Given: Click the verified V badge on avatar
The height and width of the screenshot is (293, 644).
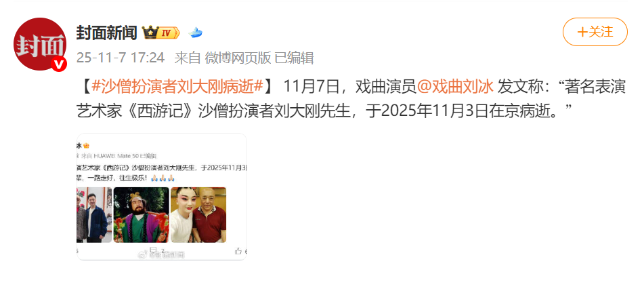Looking at the screenshot, I should click(59, 64).
